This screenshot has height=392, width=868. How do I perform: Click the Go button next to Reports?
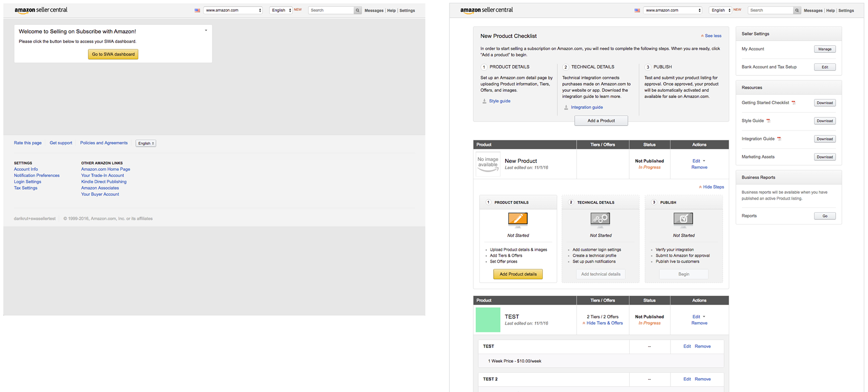pos(825,216)
